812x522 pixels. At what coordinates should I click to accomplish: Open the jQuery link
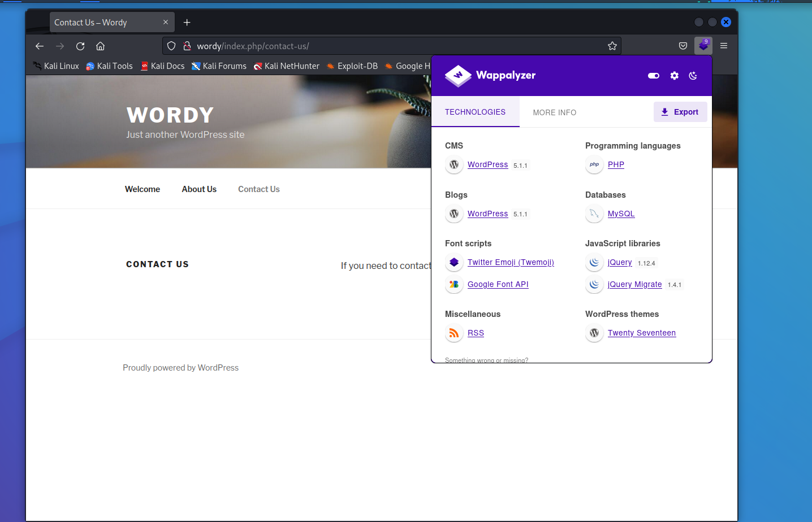pyautogui.click(x=620, y=262)
